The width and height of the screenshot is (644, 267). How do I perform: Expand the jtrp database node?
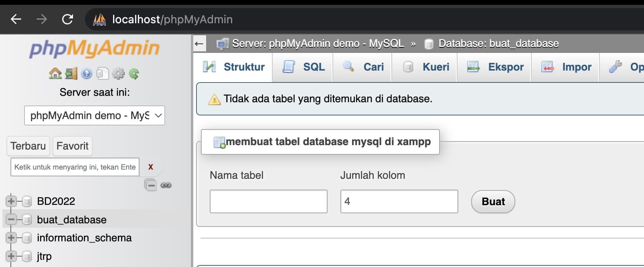point(11,256)
